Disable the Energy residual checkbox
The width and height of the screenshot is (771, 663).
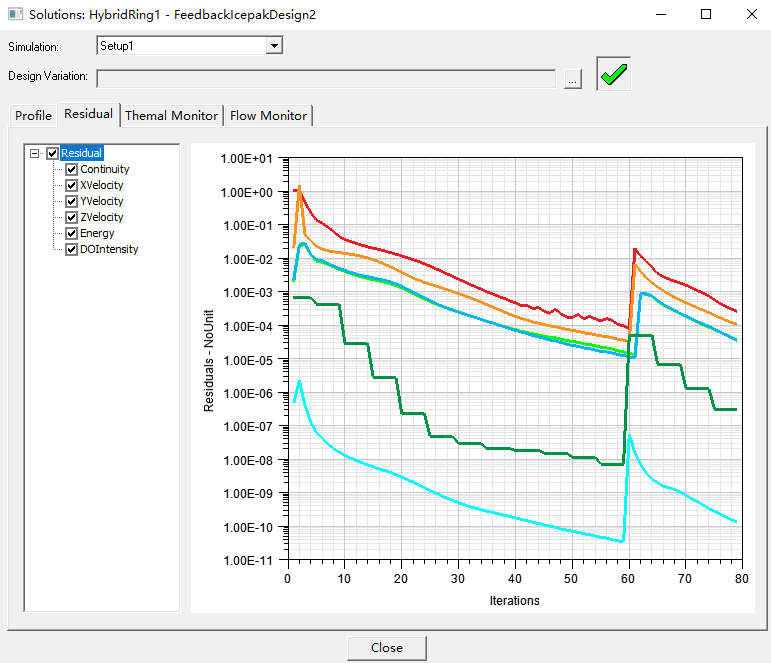72,233
